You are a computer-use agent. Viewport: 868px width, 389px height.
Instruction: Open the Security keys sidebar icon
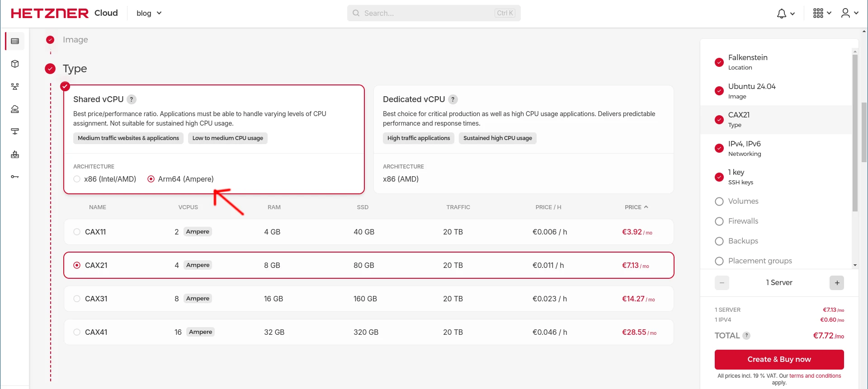click(x=15, y=177)
